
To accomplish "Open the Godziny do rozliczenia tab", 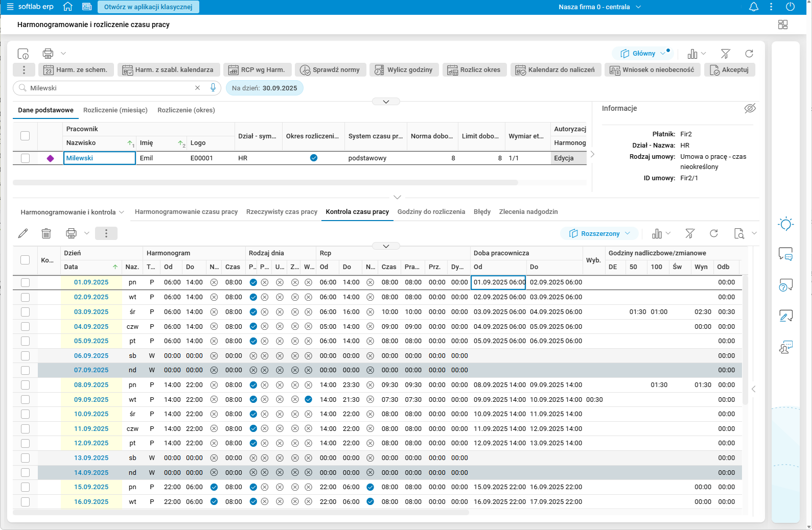I will click(x=431, y=212).
